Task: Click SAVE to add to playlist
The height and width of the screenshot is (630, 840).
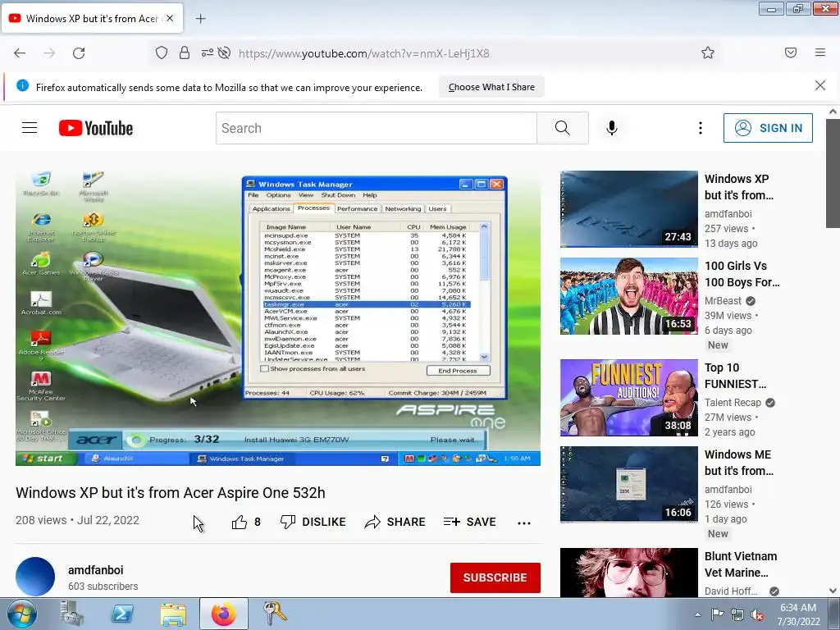Action: (470, 522)
